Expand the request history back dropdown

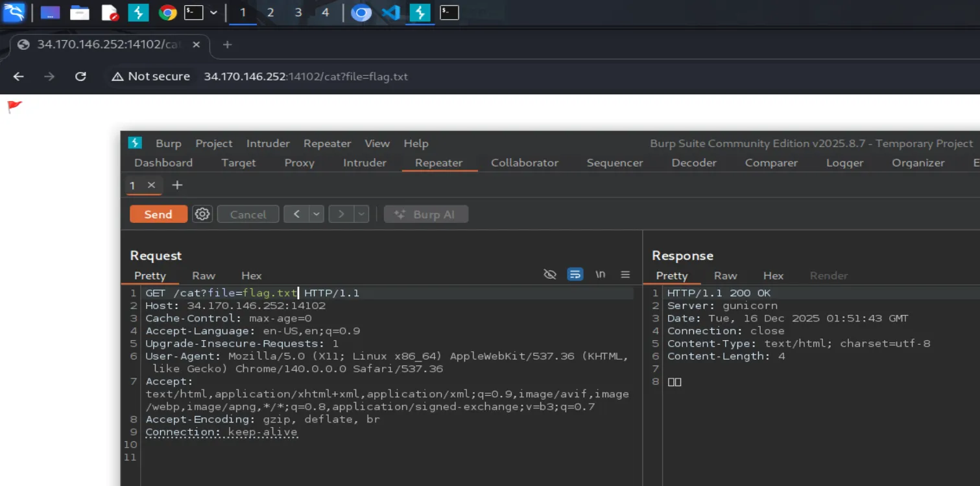coord(317,214)
